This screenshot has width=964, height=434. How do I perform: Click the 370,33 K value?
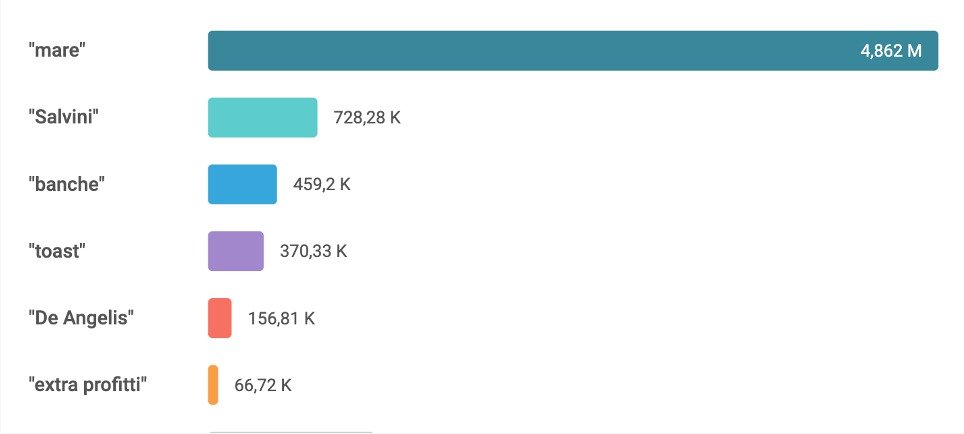313,251
